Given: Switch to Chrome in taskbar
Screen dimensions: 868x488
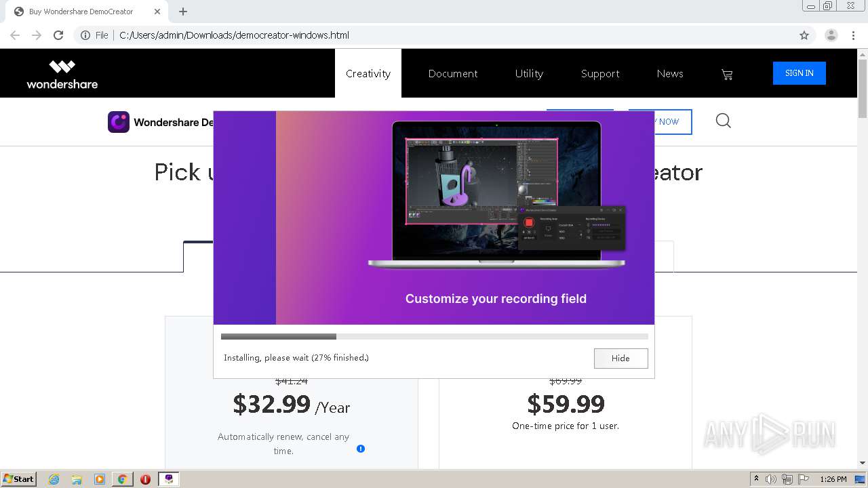Looking at the screenshot, I should click(x=122, y=479).
